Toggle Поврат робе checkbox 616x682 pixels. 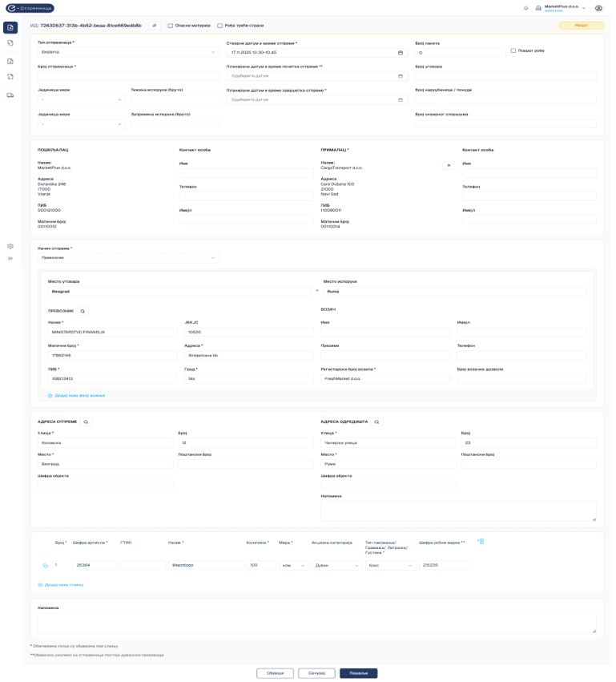513,50
